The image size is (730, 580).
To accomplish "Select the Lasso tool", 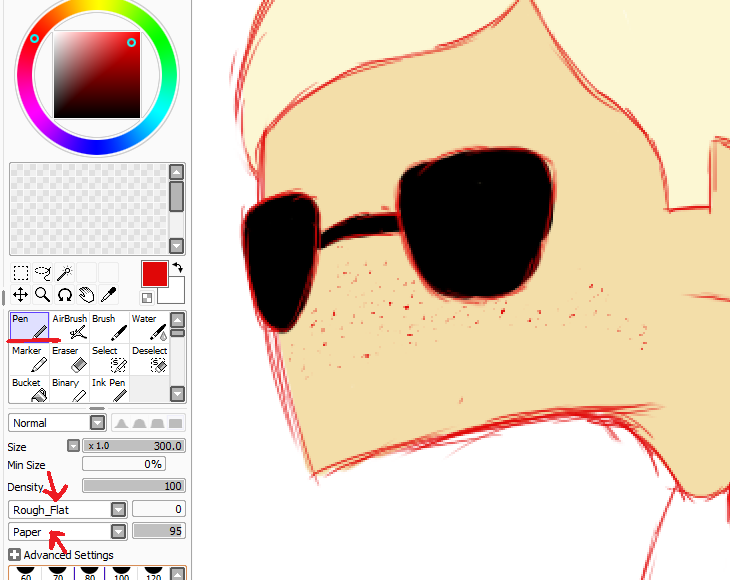I will (x=43, y=273).
